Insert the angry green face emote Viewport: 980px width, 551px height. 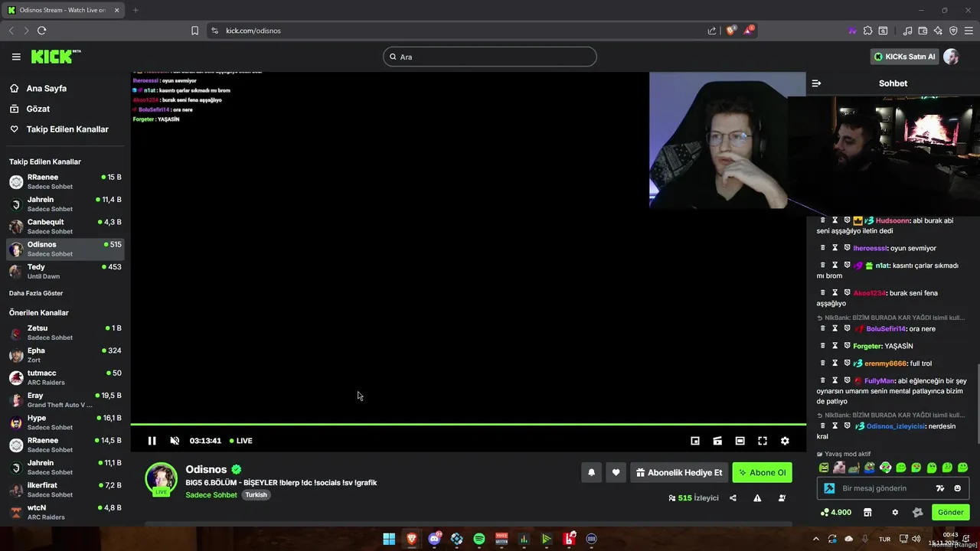click(824, 468)
